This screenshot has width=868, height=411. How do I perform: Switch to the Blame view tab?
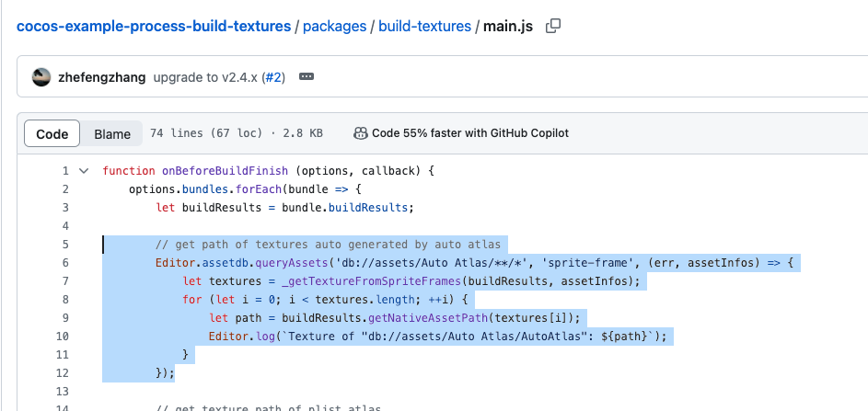click(x=112, y=133)
